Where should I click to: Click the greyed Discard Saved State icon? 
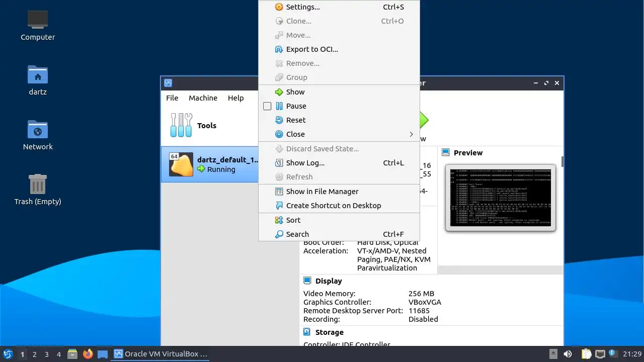279,149
